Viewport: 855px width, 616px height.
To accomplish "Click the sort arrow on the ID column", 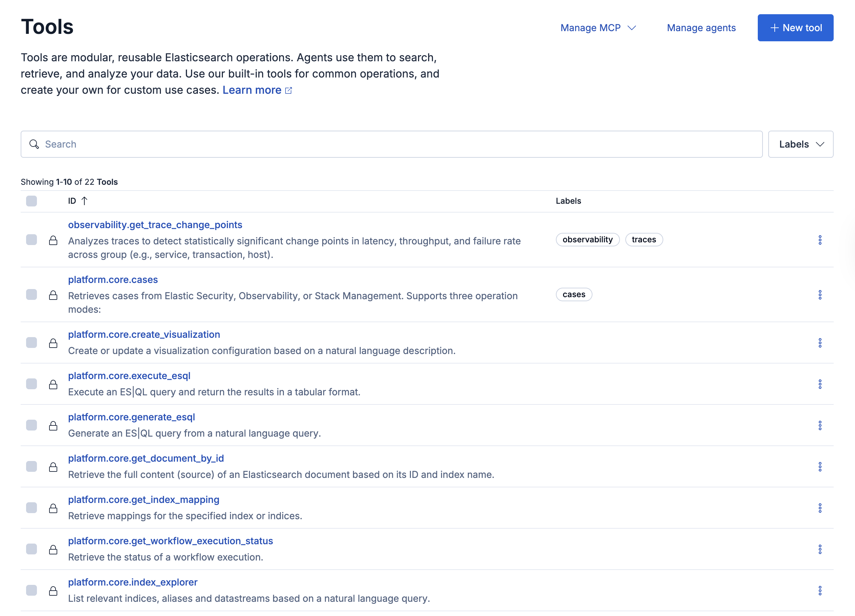I will click(x=84, y=201).
